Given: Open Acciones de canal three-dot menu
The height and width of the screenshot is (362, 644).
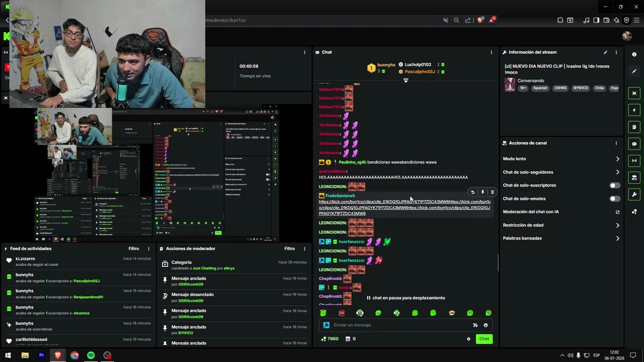Looking at the screenshot, I should click(x=616, y=143).
